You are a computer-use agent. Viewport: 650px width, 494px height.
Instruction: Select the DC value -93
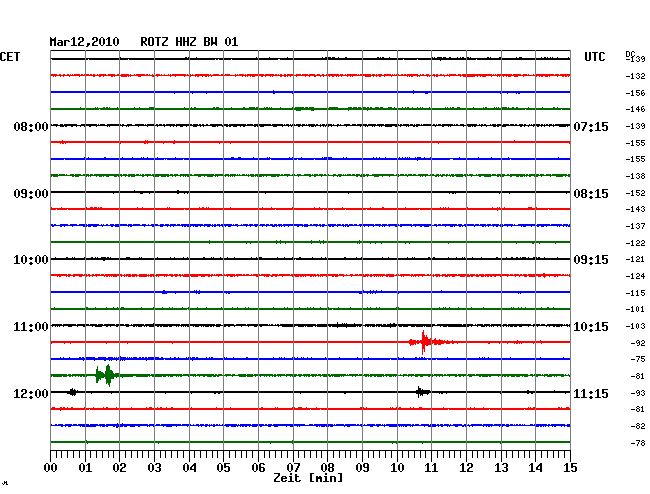[638, 393]
